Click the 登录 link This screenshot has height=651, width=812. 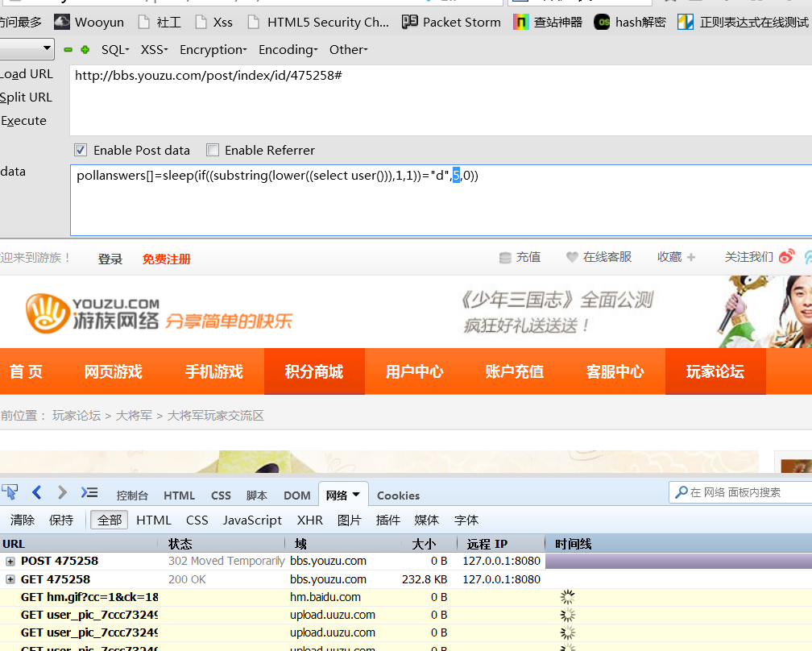coord(110,259)
